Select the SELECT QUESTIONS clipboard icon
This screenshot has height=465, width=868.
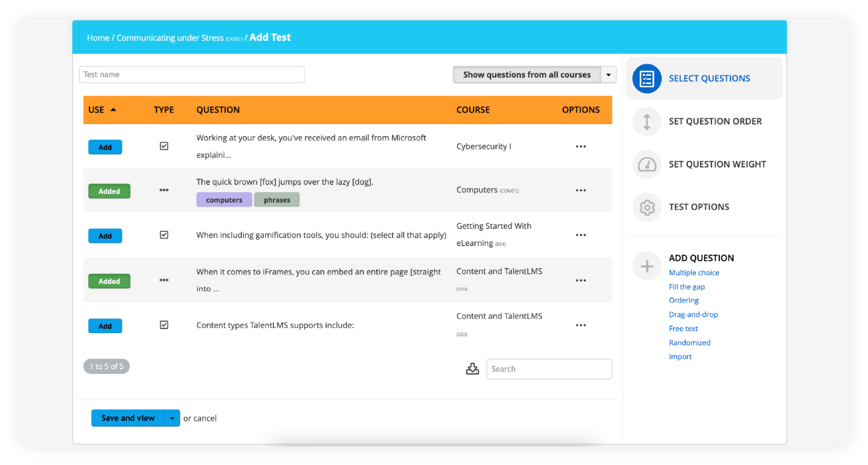click(x=646, y=79)
